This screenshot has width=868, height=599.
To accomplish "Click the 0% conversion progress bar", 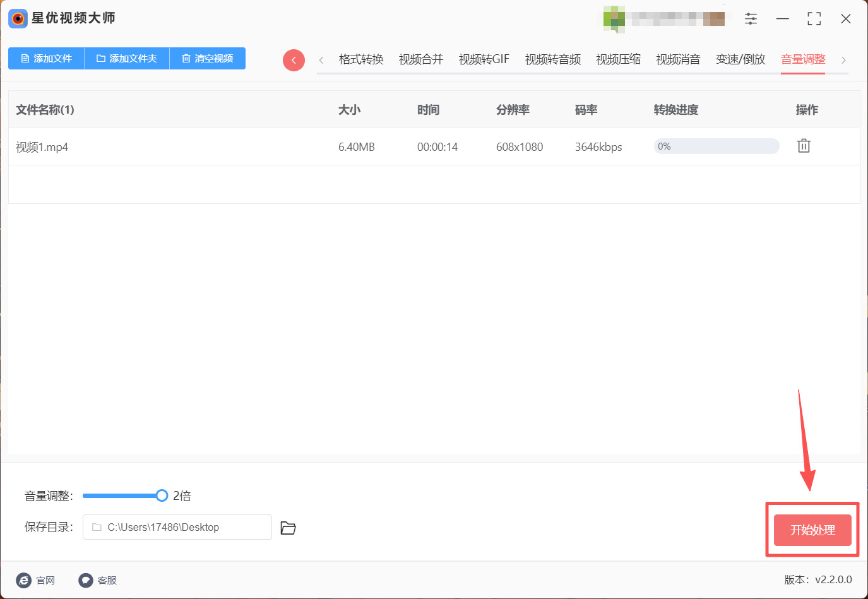I will (x=716, y=146).
